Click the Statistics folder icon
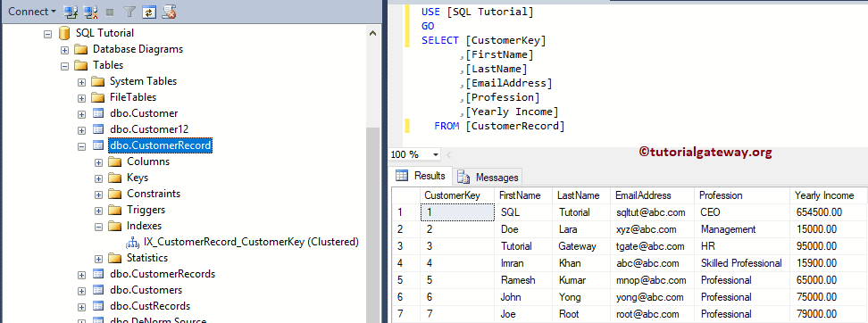 pos(114,258)
